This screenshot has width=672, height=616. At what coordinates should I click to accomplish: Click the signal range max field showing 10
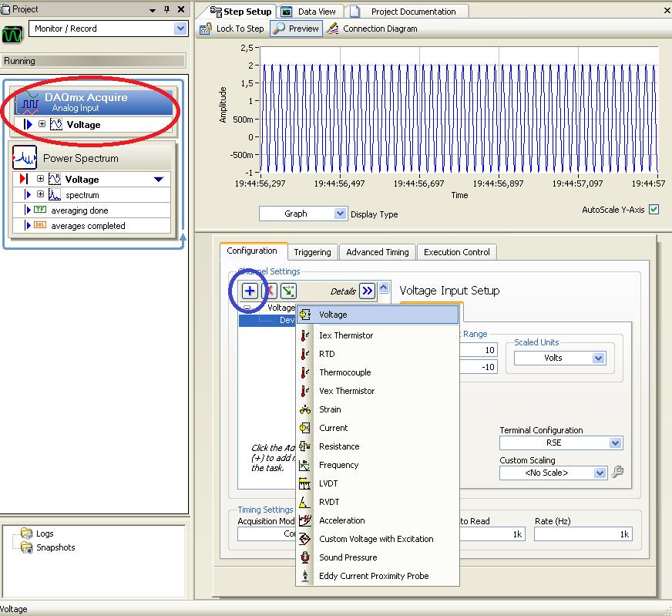(x=479, y=350)
